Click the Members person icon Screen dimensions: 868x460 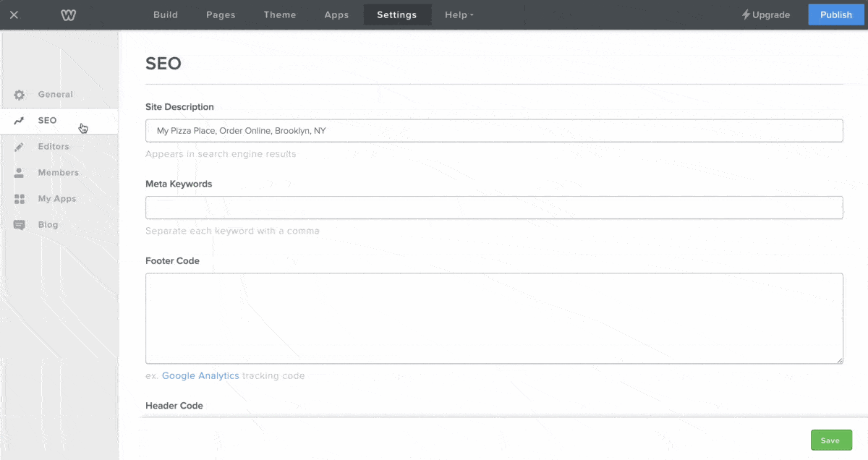[20, 173]
